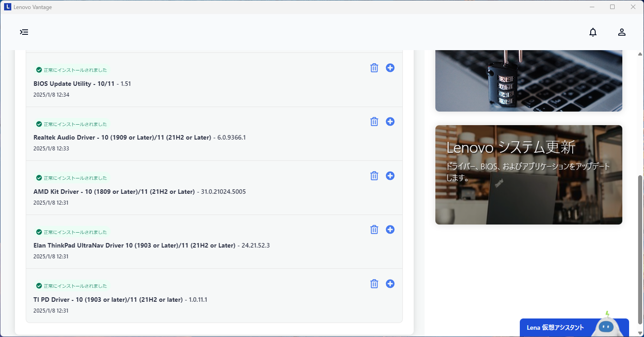Click the Lenovo Vantage logo in title bar

8,7
